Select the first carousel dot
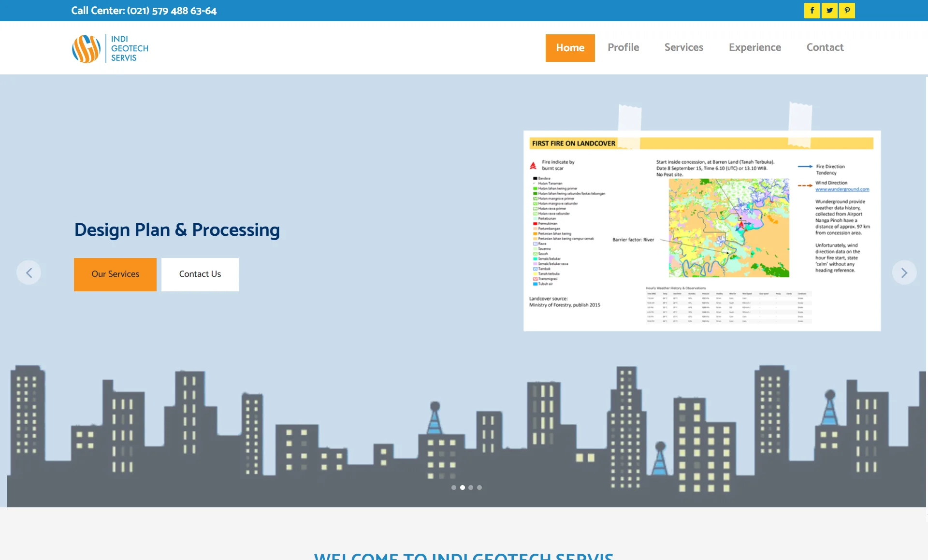 click(454, 488)
